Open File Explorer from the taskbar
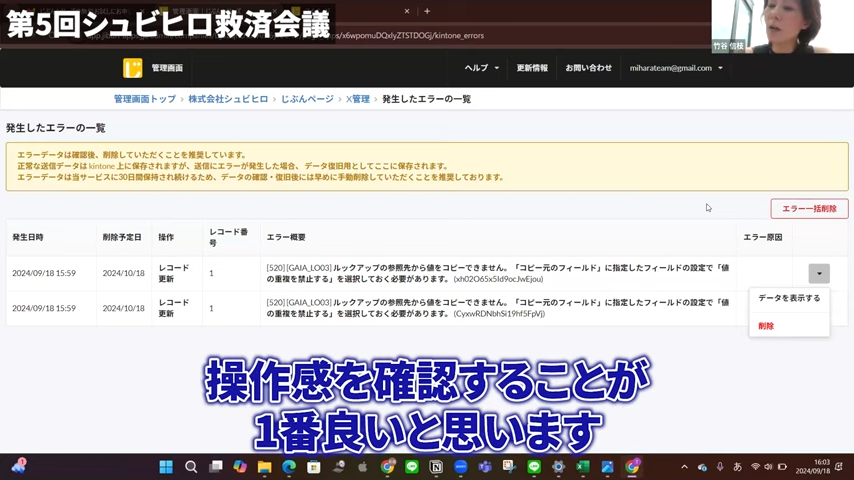The width and height of the screenshot is (854, 480). point(265,467)
